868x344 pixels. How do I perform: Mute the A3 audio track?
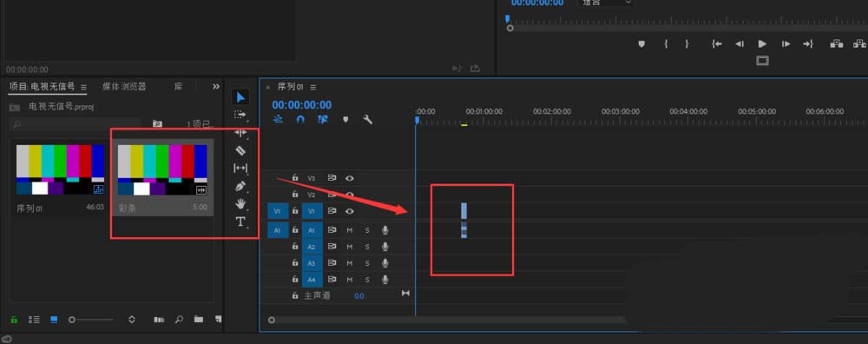(350, 263)
